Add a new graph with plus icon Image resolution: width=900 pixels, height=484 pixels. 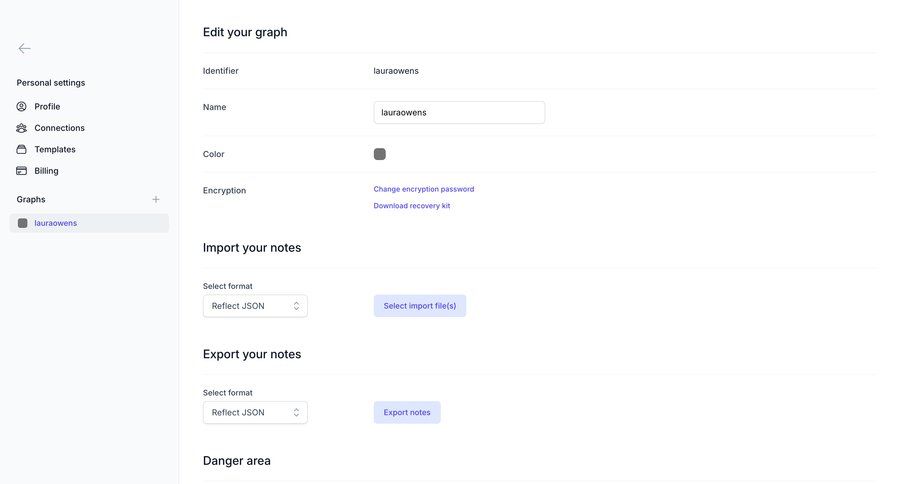tap(155, 199)
